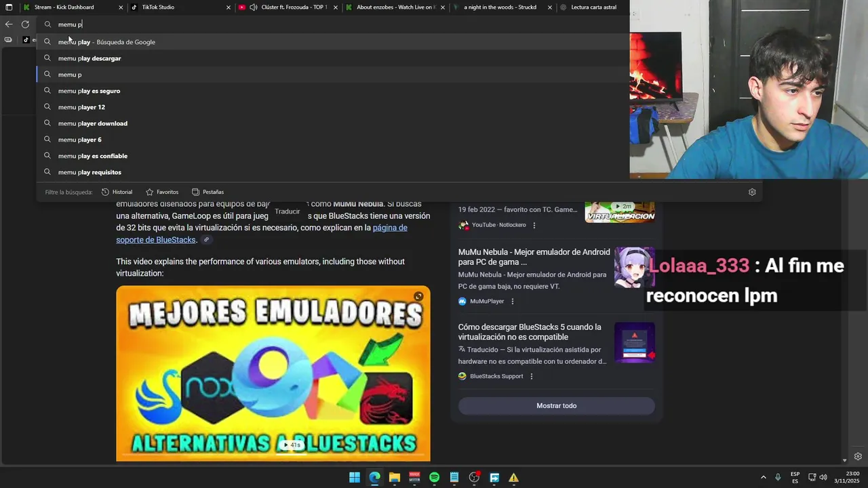The height and width of the screenshot is (488, 868).
Task: Select suggestion 'memu player download'
Action: (x=332, y=123)
